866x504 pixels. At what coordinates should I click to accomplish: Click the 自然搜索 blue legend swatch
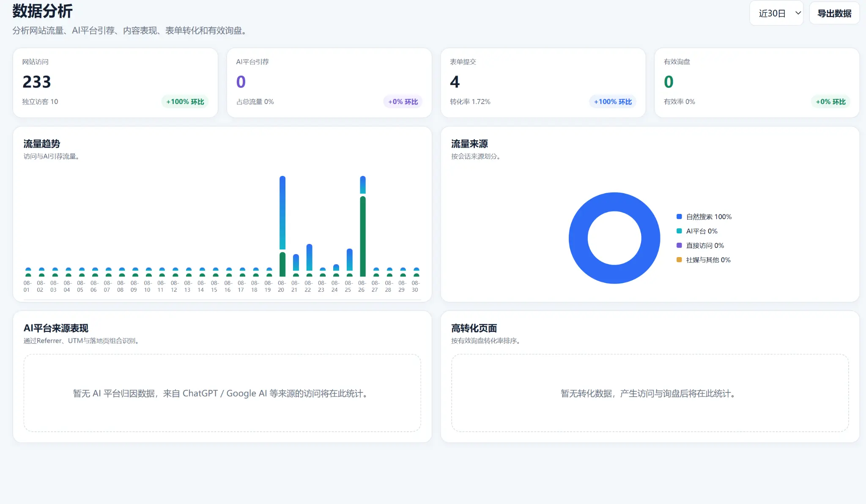tap(679, 216)
